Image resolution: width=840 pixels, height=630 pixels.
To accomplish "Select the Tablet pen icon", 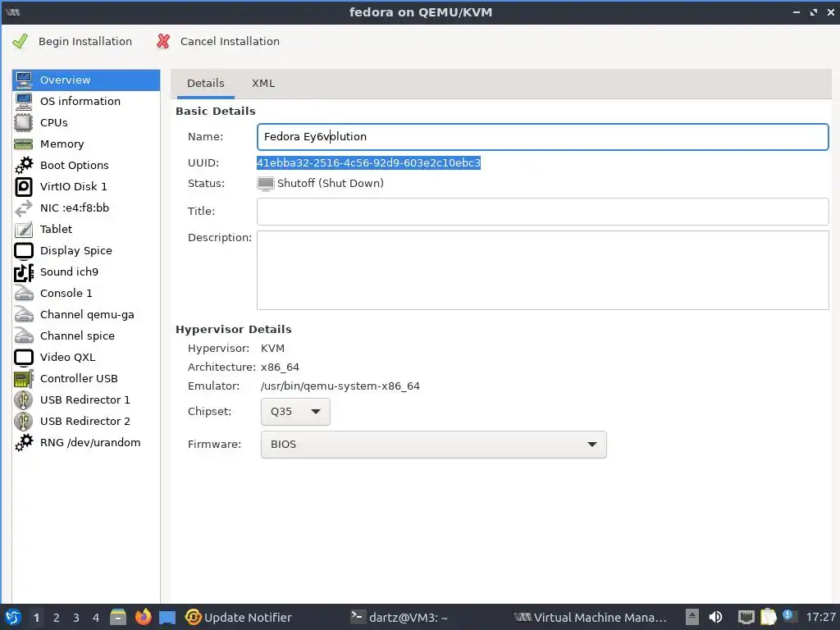I will tap(24, 230).
